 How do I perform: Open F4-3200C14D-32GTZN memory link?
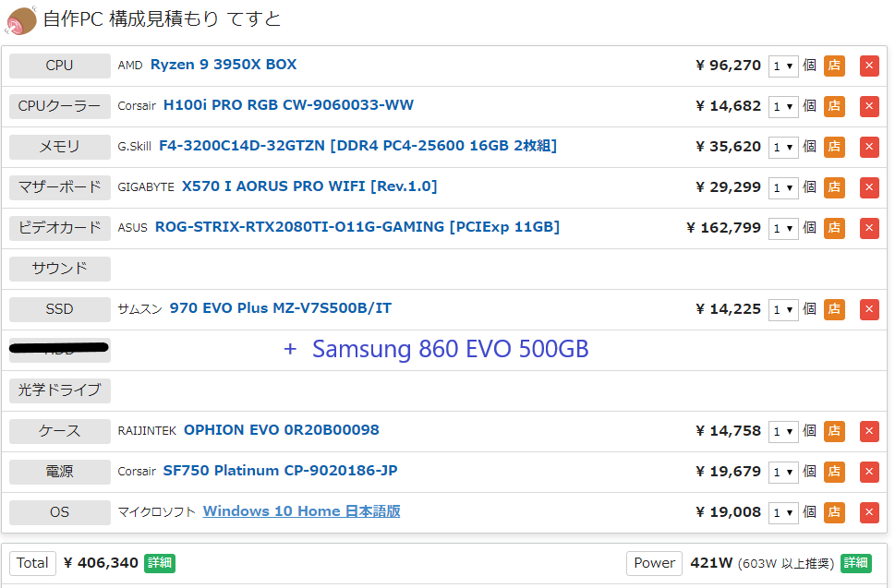357,146
